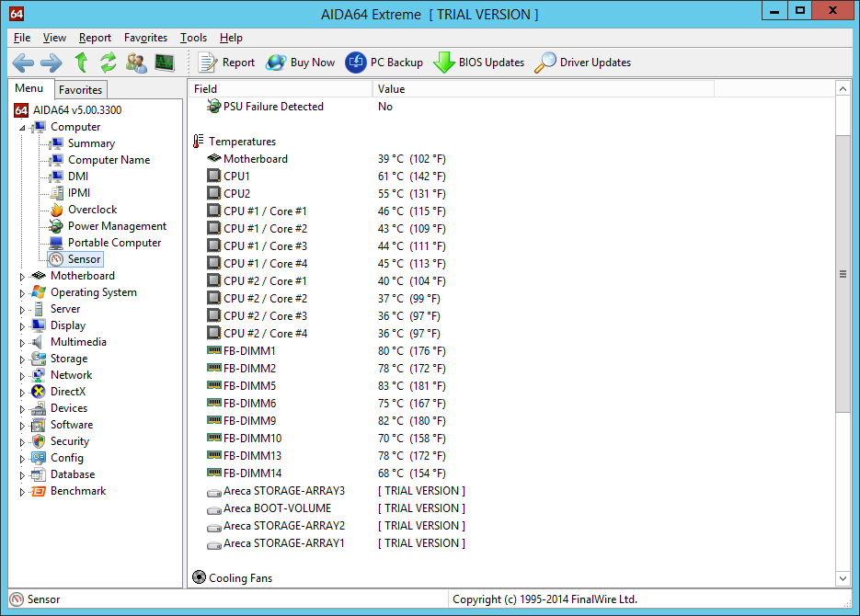Click the Temperatures section heading
The width and height of the screenshot is (860, 616).
242,142
